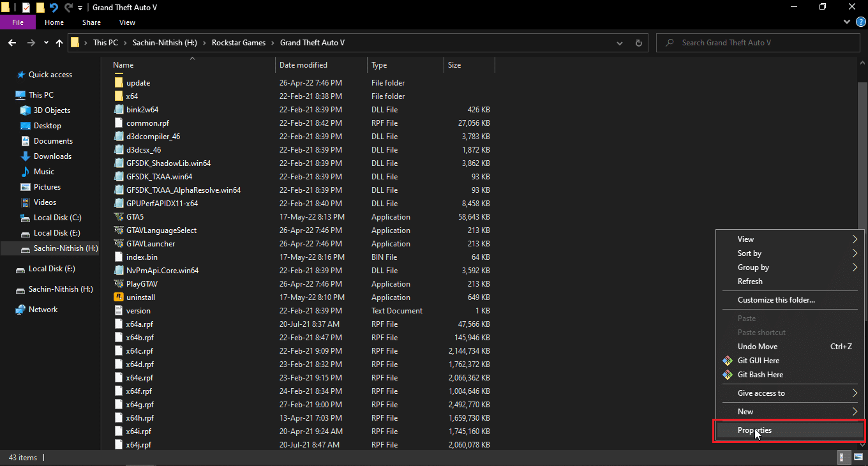The image size is (868, 466).
Task: Click the Refresh button in address bar
Action: click(x=638, y=43)
